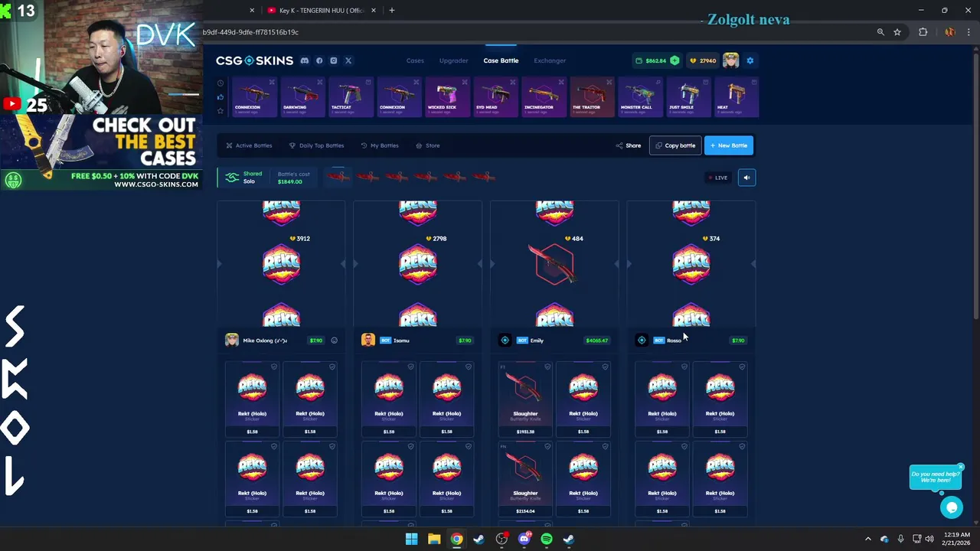Click Emily's $4065.47 total

click(x=597, y=341)
